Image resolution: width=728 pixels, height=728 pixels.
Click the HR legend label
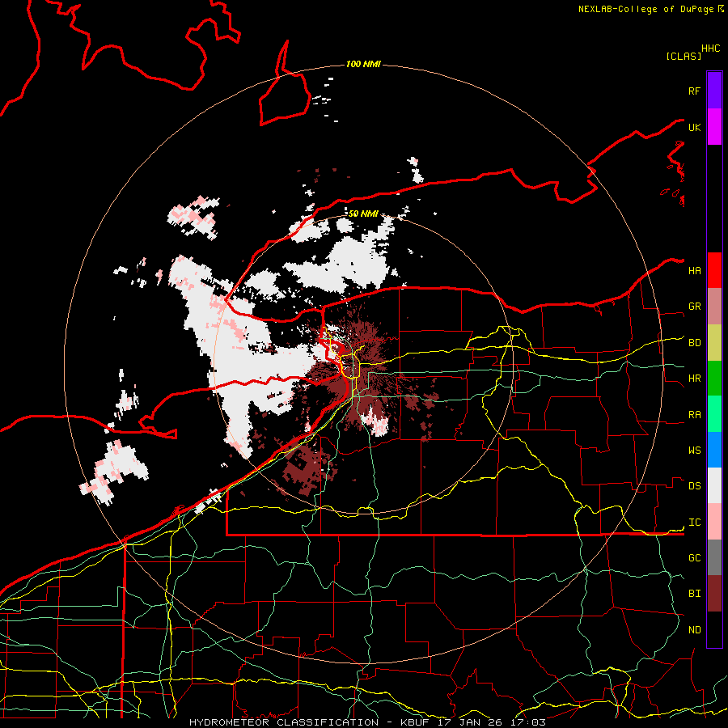pyautogui.click(x=695, y=379)
